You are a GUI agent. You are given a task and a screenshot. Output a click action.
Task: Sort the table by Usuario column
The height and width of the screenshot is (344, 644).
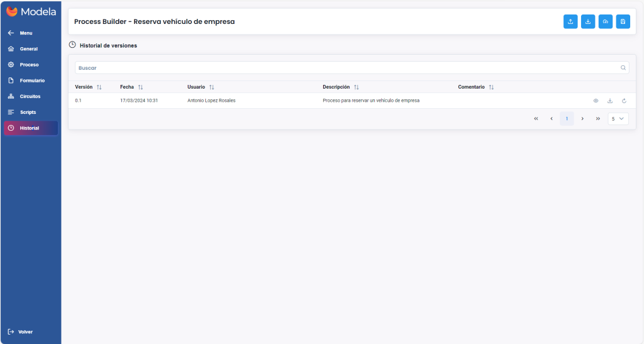(211, 87)
